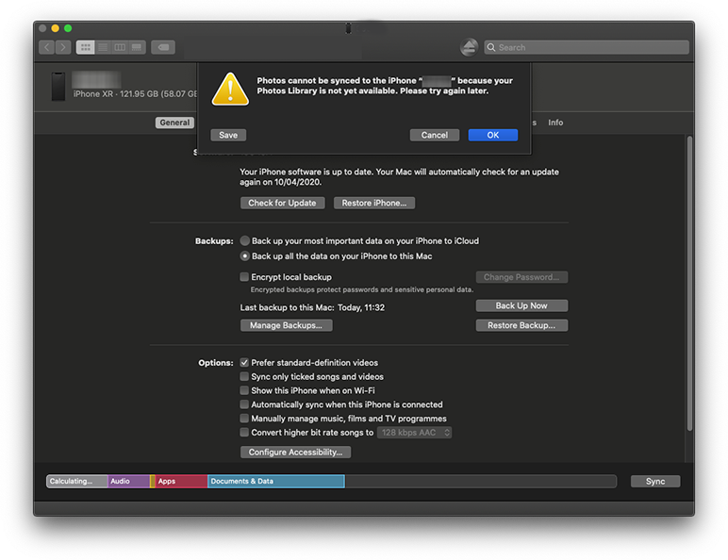728x560 pixels.
Task: Click the yellow minimize window button
Action: (55, 28)
